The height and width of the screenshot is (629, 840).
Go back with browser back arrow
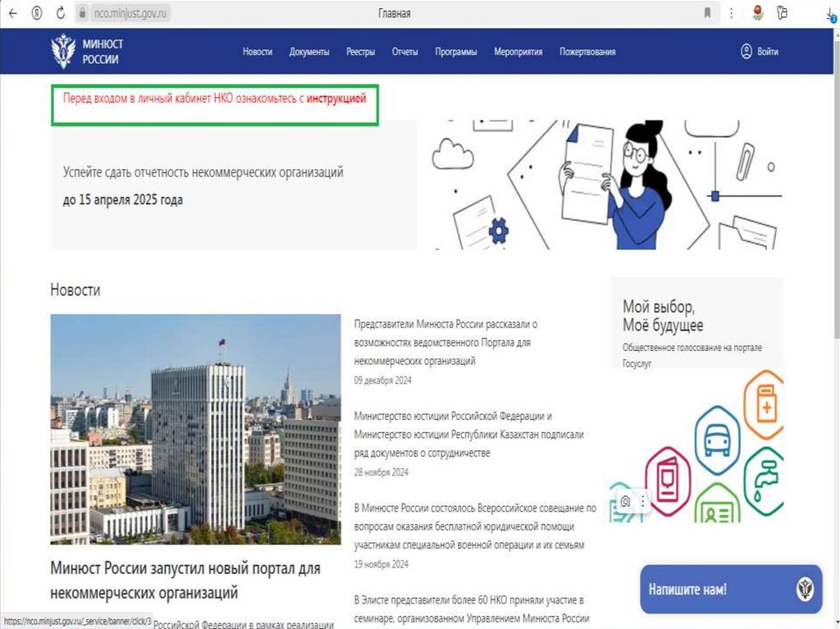(x=13, y=13)
